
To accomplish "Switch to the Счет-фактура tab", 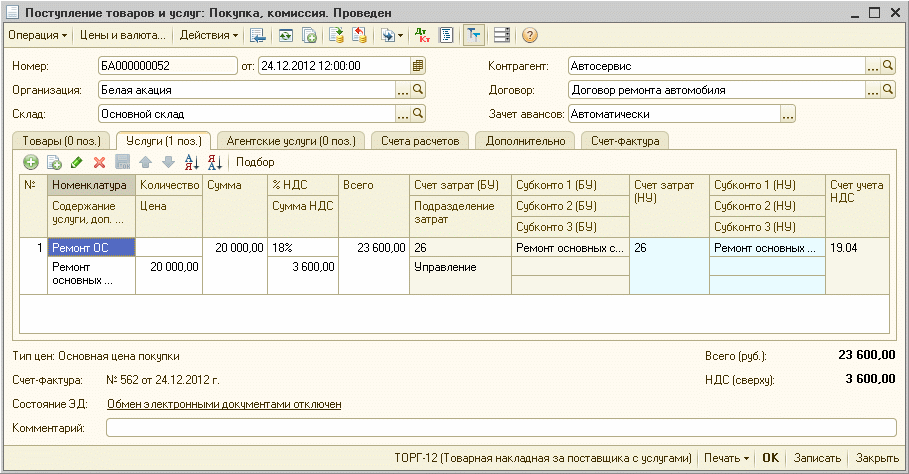I will 624,141.
